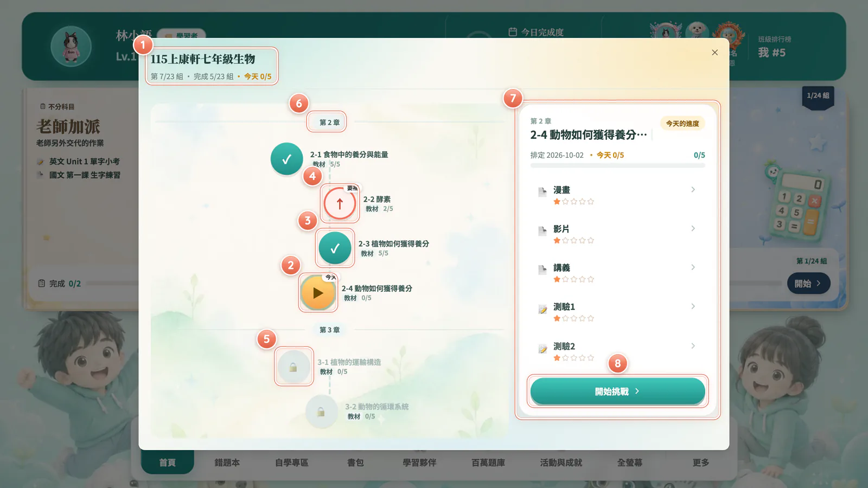Click the 今天的進度 badge
The height and width of the screenshot is (488, 868).
(x=682, y=124)
